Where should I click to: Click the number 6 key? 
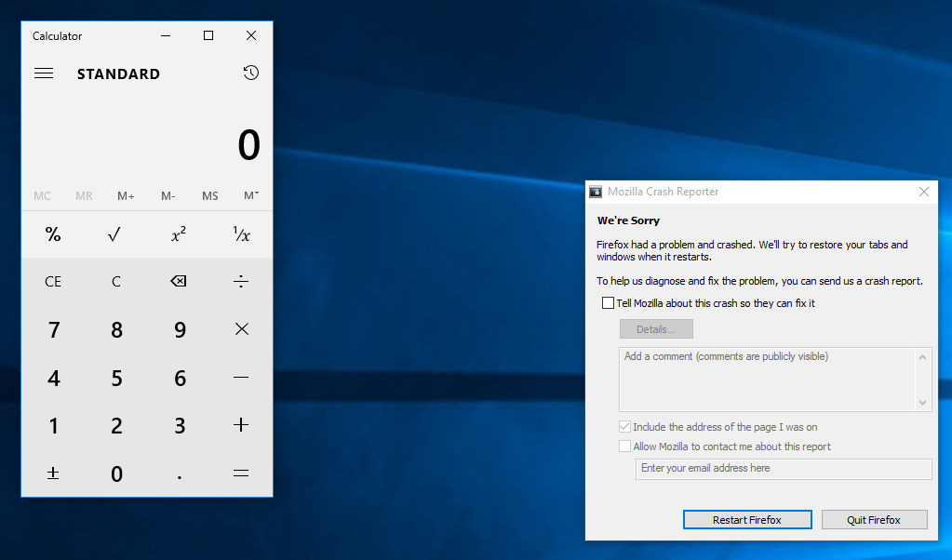[x=179, y=378]
